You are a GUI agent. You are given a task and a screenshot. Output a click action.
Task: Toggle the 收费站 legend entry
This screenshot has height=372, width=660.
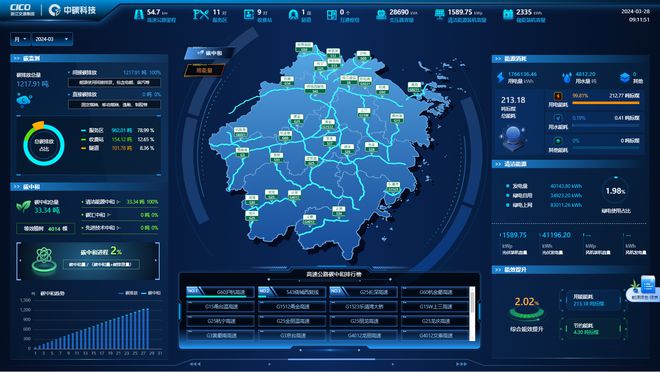pyautogui.click(x=93, y=139)
